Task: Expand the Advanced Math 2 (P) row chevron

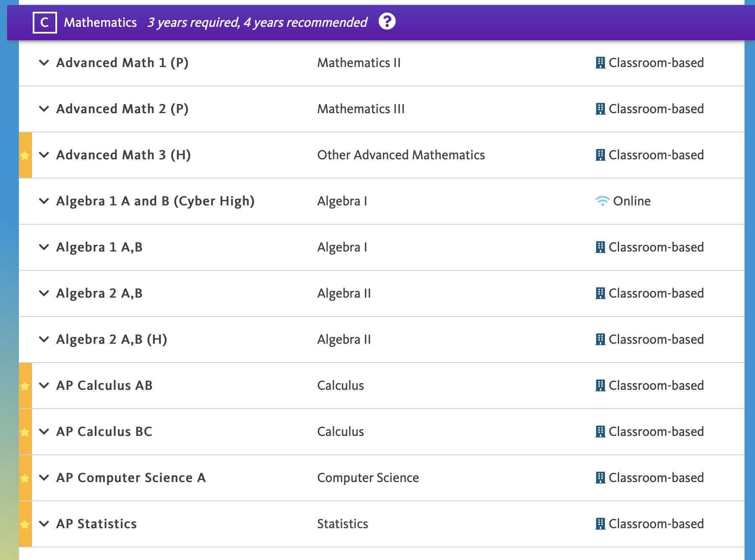Action: (44, 109)
